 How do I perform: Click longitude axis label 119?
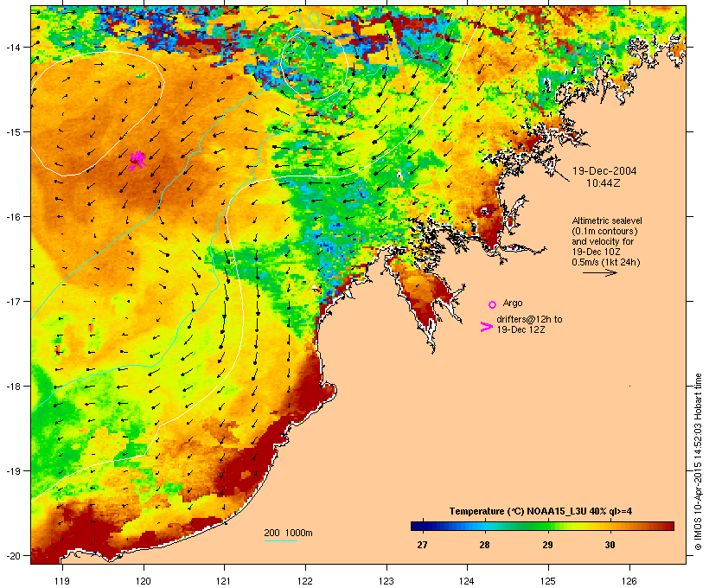[x=62, y=581]
